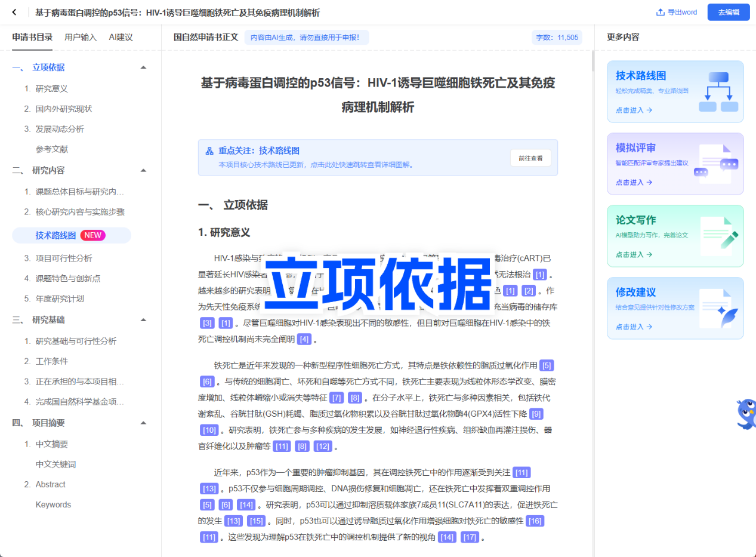Screen dimensions: 756x557
Task: Click citation [15] after 促进铁死亡的发生
Action: pyautogui.click(x=256, y=521)
